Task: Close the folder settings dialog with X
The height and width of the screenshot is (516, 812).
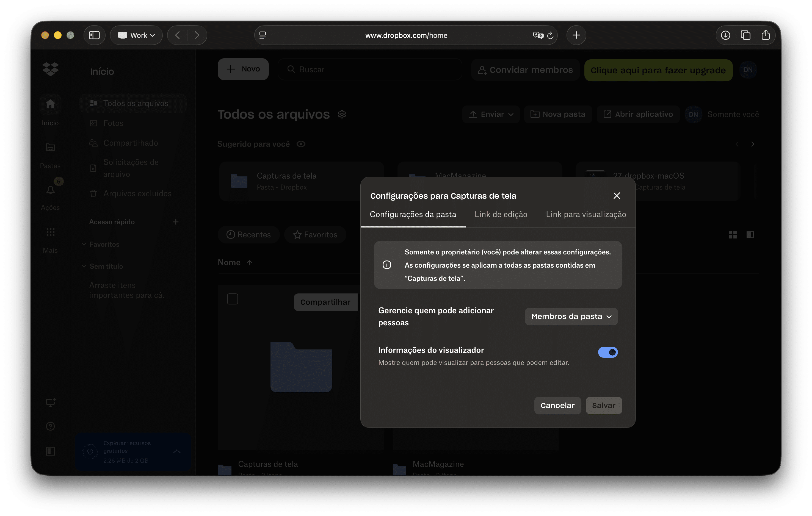Action: [x=616, y=195]
